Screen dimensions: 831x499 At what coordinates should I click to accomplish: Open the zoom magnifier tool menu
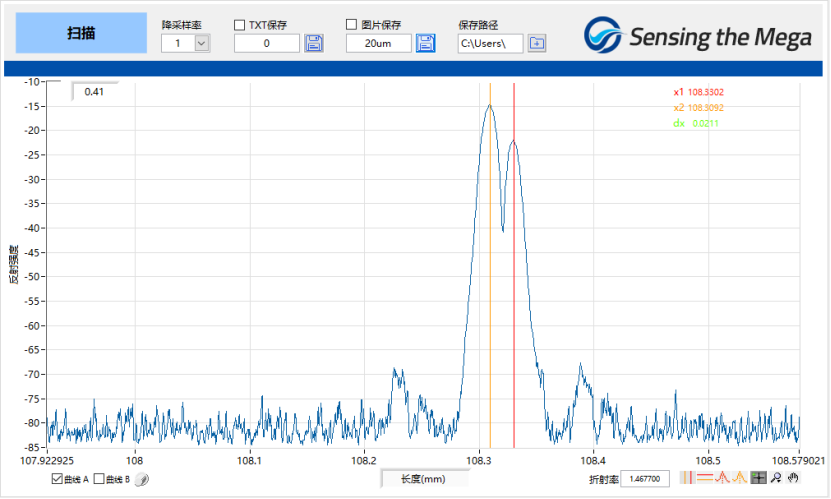(776, 478)
